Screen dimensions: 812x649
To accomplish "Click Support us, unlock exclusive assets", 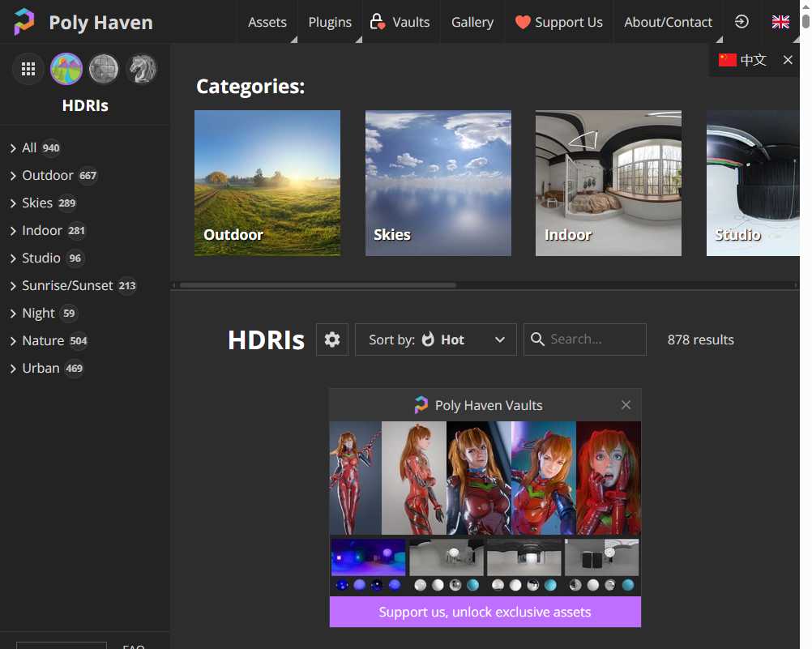I will [x=485, y=612].
